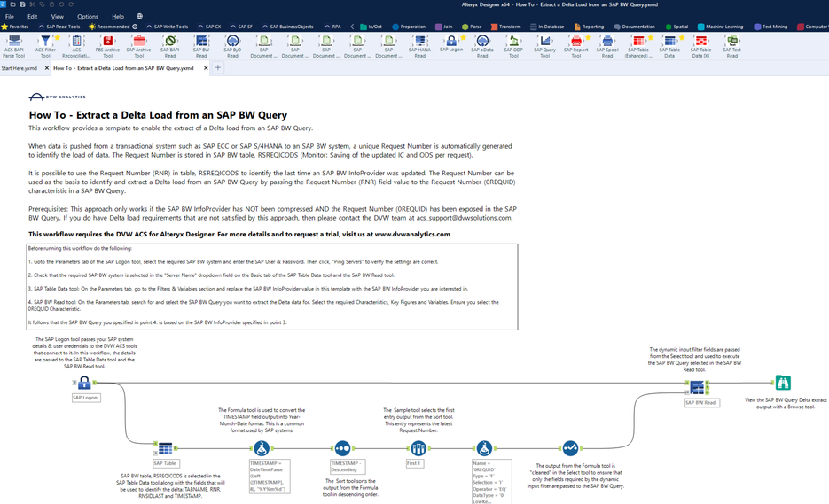Viewport: 829px width, 504px height.
Task: Open the Edit menu
Action: pyautogui.click(x=32, y=16)
